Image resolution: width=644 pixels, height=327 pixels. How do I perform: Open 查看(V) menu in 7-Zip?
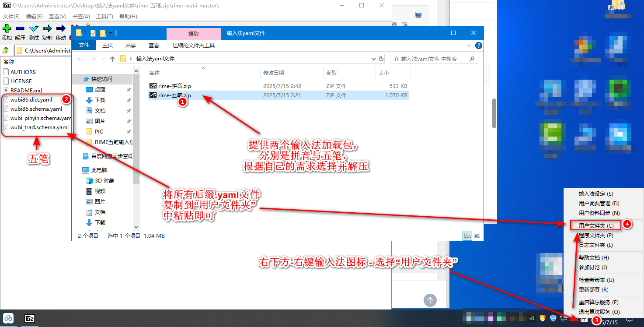coord(57,17)
